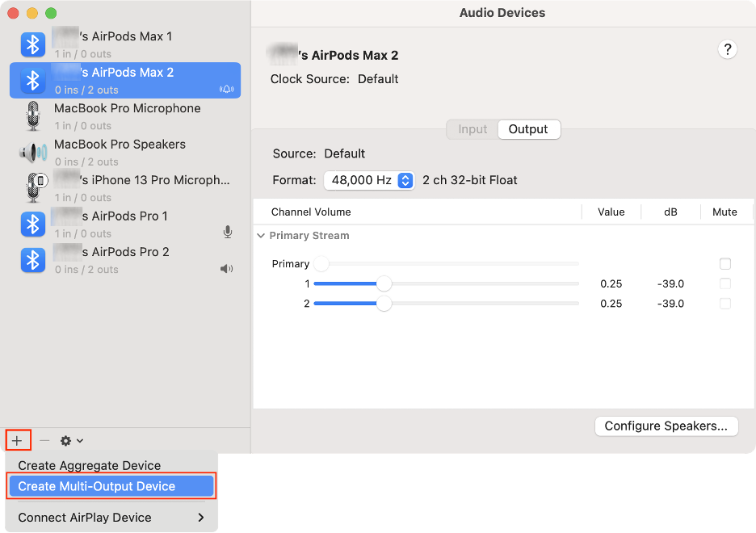Click the Clock Source Default label
The width and height of the screenshot is (756, 533).
click(x=334, y=79)
